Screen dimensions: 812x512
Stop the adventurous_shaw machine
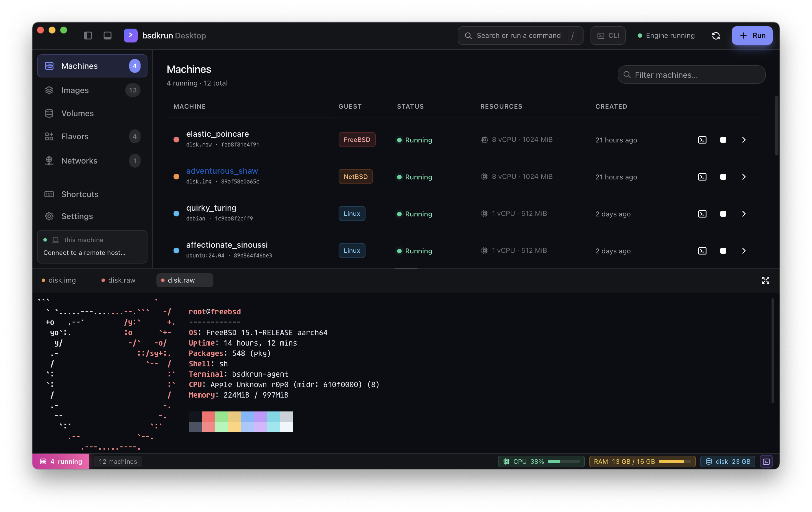(723, 177)
